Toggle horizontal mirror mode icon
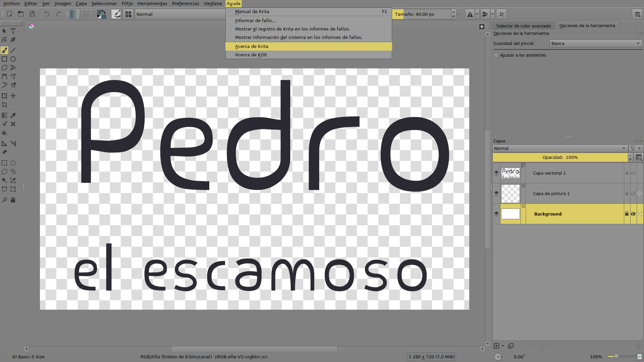 coord(470,14)
